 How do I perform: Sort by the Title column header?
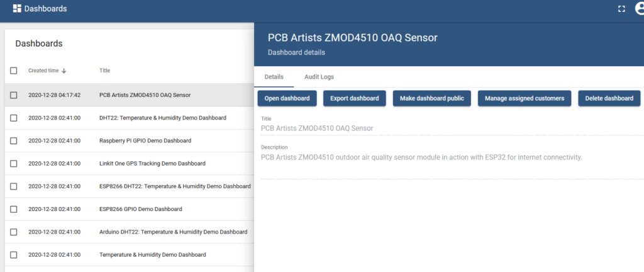coord(104,71)
